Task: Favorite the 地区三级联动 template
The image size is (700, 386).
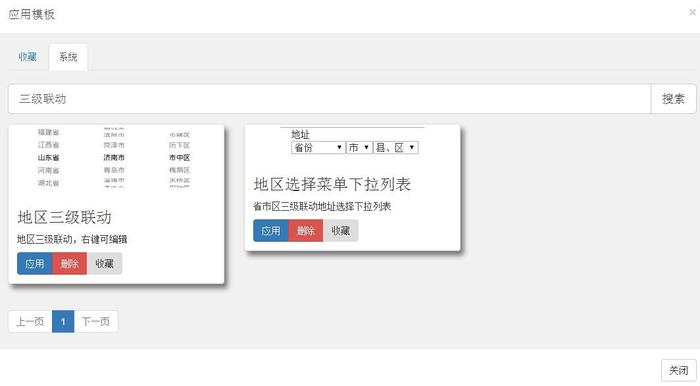Action: tap(104, 264)
